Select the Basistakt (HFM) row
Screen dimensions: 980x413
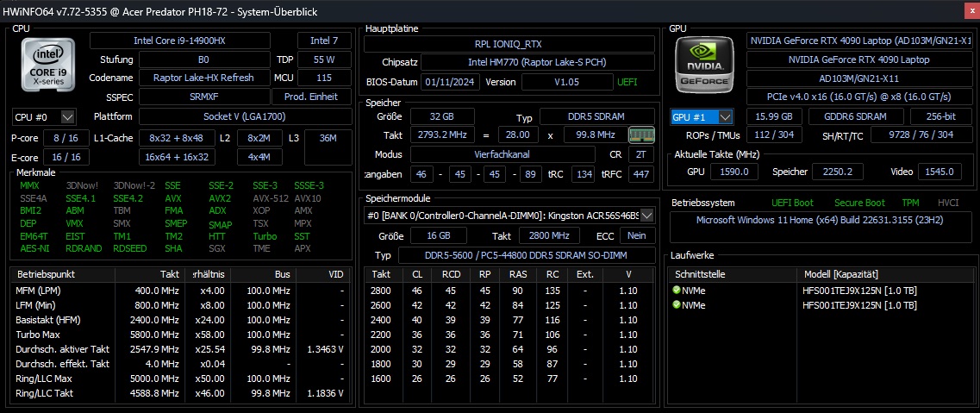(181, 320)
